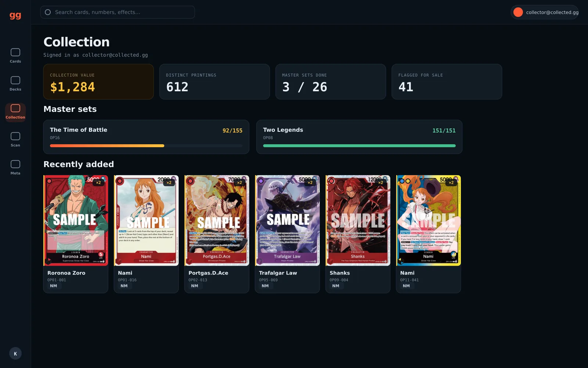
Task: Click the x2 badge on Nami OP11-041
Action: tap(451, 183)
